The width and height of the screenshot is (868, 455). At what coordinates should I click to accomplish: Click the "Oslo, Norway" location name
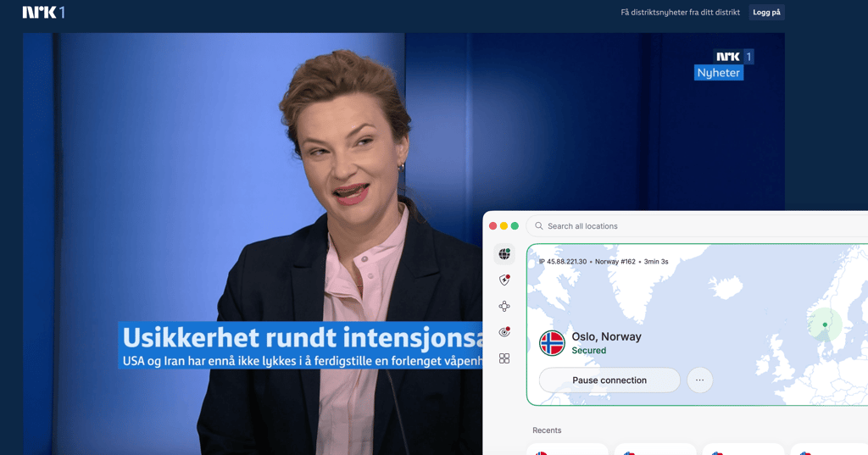[606, 336]
